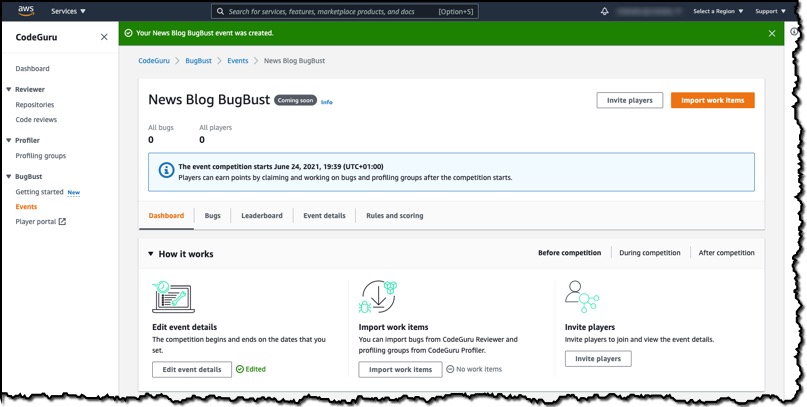Select the Before competition view

569,253
